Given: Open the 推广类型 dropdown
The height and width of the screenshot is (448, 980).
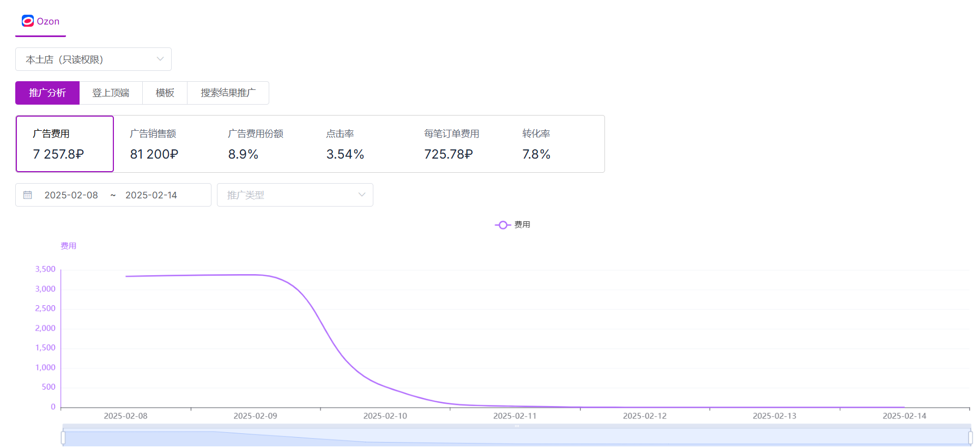Looking at the screenshot, I should [295, 195].
